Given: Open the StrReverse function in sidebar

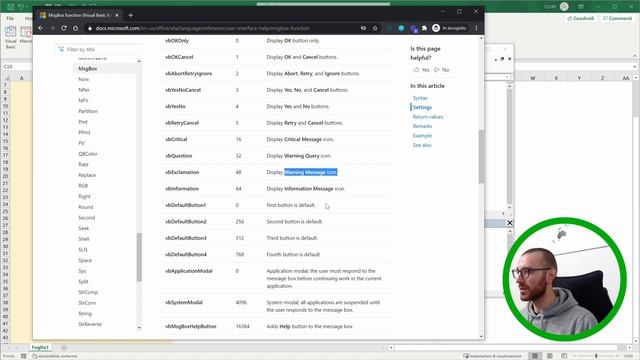Looking at the screenshot, I should [90, 324].
